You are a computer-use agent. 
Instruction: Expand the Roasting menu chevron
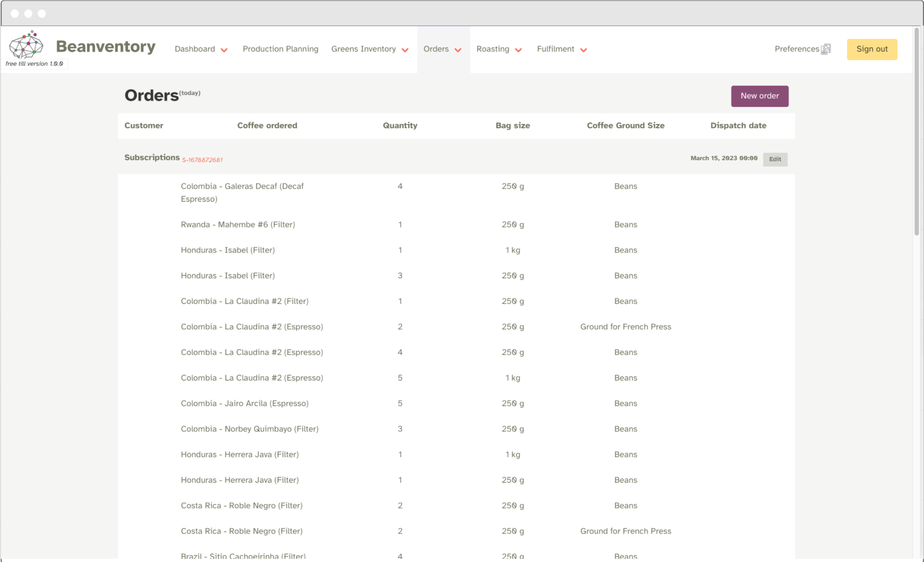pyautogui.click(x=518, y=50)
